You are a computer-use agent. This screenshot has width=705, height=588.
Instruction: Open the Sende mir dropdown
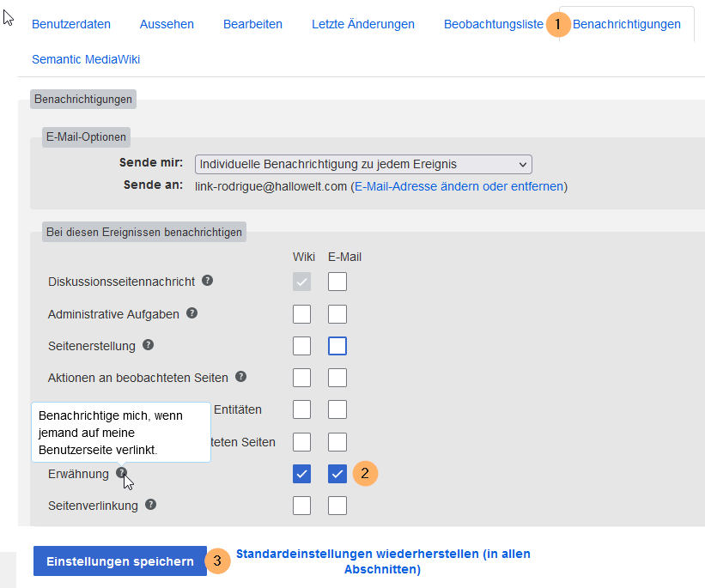363,164
